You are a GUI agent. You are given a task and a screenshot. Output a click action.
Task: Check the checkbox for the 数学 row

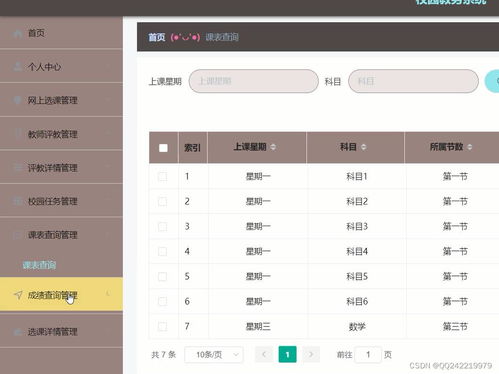pos(162,326)
